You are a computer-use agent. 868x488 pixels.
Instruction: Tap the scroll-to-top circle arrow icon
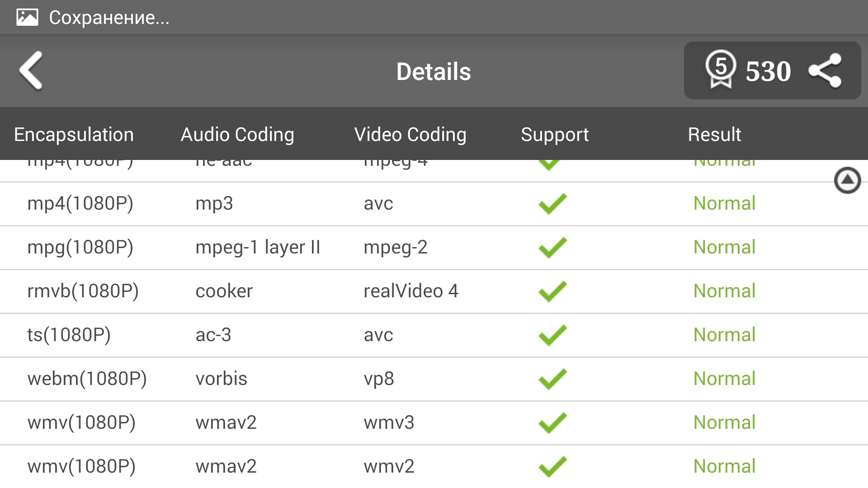[x=847, y=180]
